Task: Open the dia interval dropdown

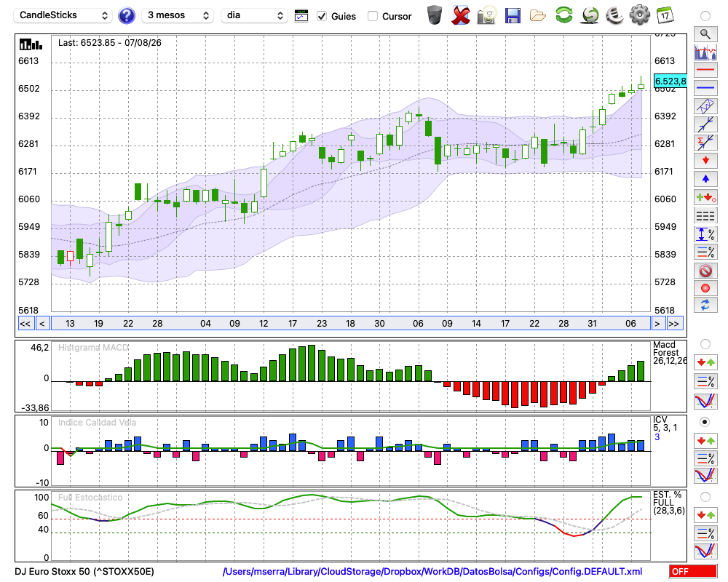Action: pyautogui.click(x=254, y=15)
